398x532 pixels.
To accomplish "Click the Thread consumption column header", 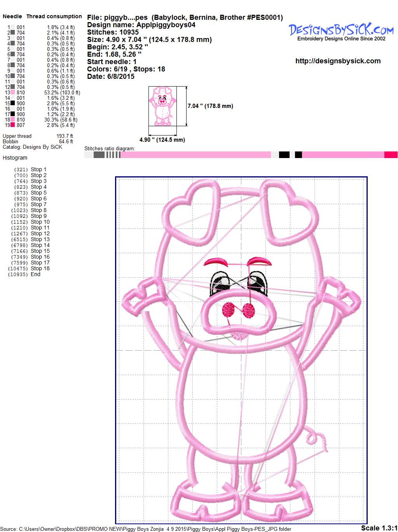I will [x=54, y=16].
